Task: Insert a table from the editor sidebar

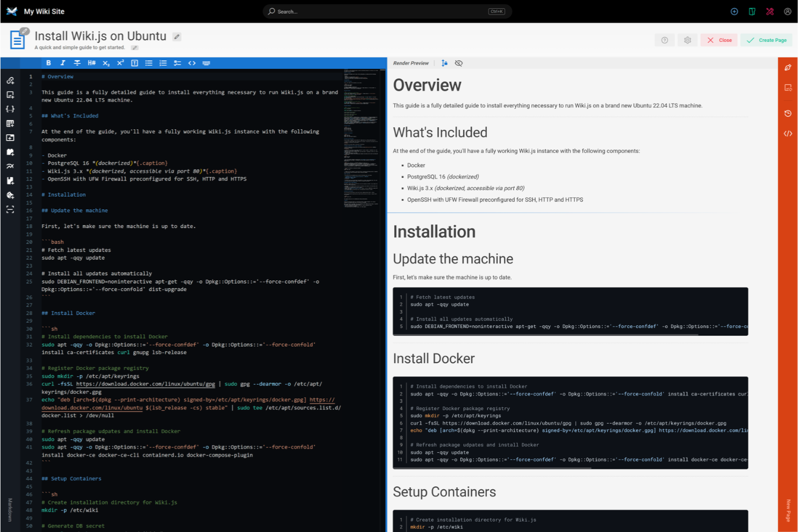Action: point(10,123)
